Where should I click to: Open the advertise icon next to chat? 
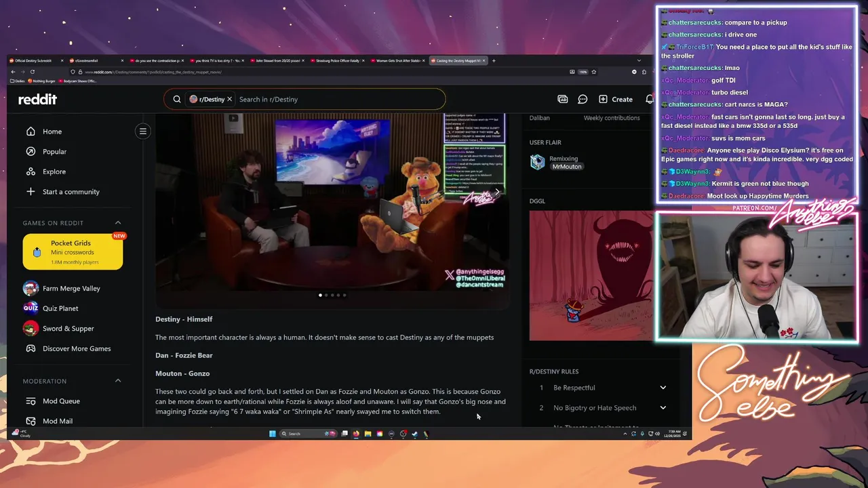coord(563,99)
